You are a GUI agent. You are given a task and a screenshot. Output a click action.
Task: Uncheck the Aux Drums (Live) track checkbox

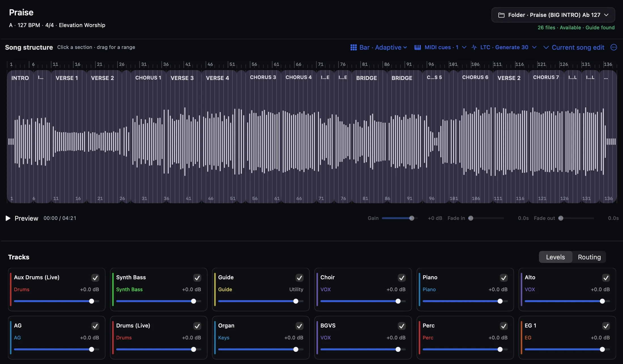click(x=95, y=278)
